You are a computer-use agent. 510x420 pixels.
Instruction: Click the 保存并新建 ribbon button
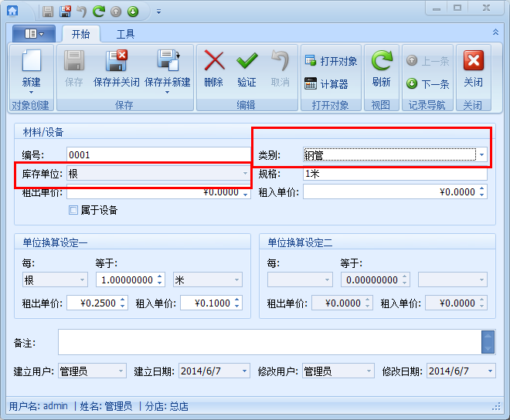click(168, 72)
